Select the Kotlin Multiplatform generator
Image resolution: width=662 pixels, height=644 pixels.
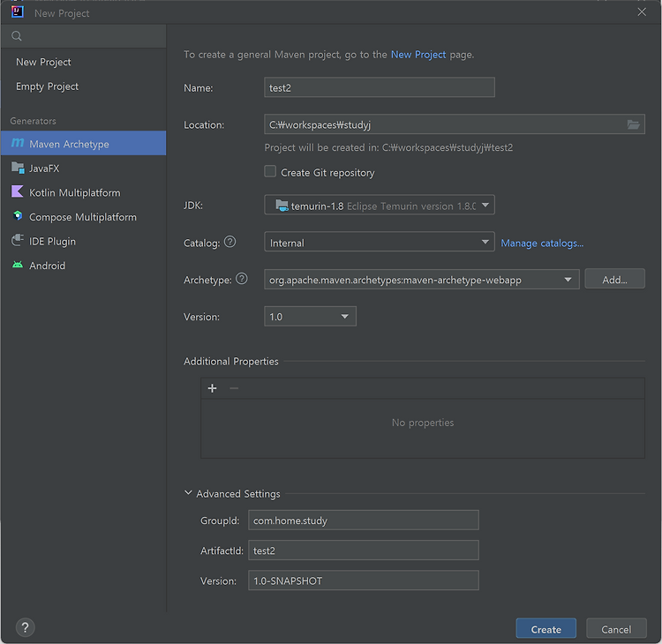(84, 192)
